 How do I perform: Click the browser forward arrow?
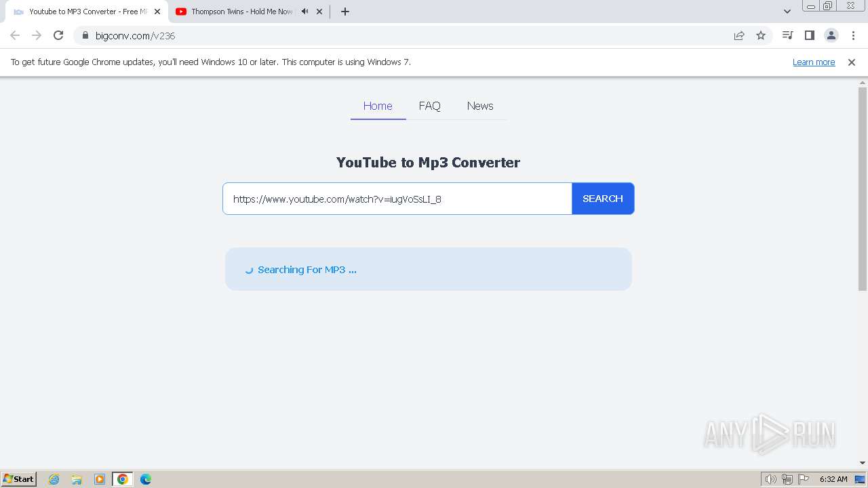(x=37, y=35)
